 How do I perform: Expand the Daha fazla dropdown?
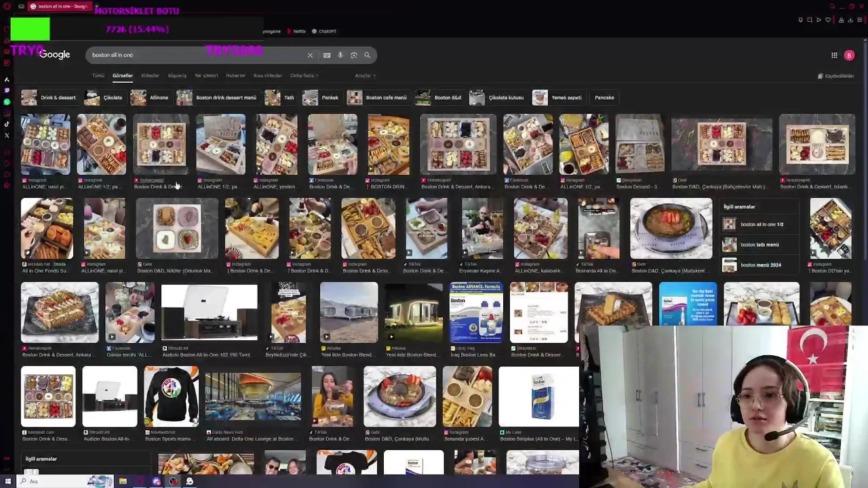pos(304,75)
